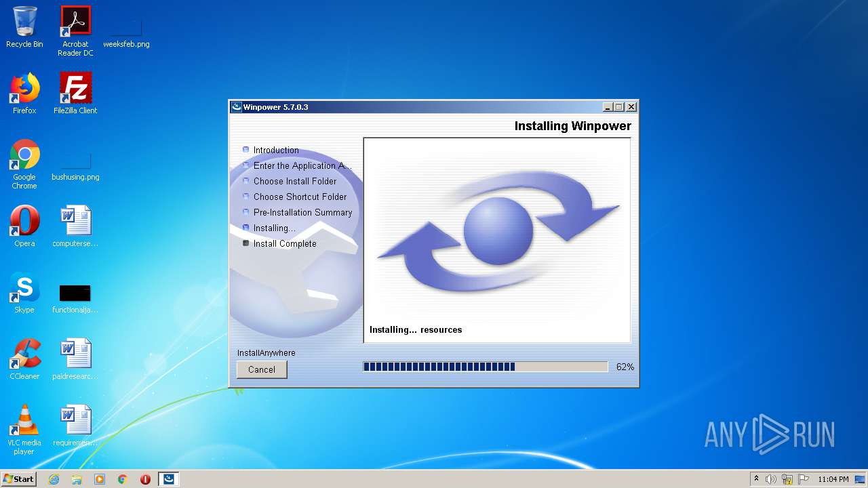
Task: Open the Start menu
Action: (x=19, y=479)
